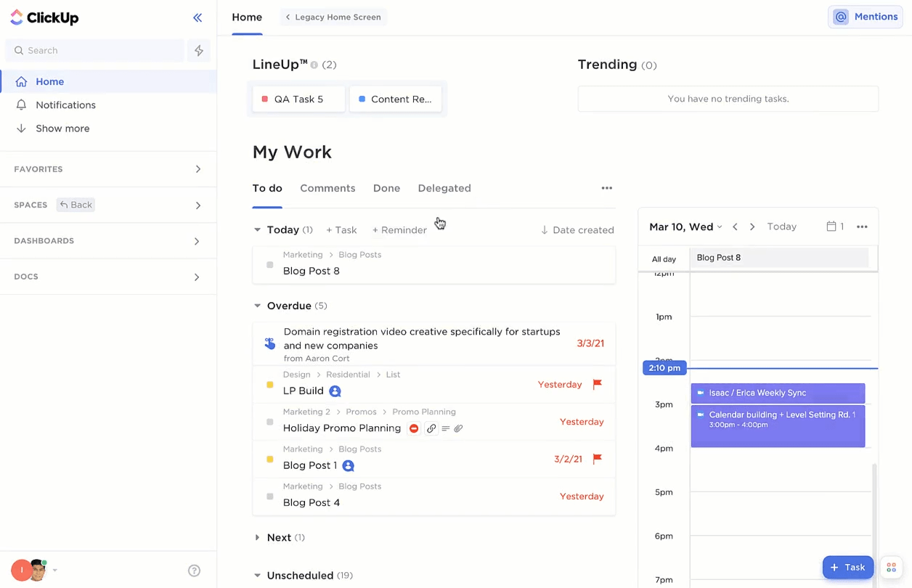Click the red flag on Blog Post 1
Screen dimensions: 912x588
pyautogui.click(x=597, y=459)
